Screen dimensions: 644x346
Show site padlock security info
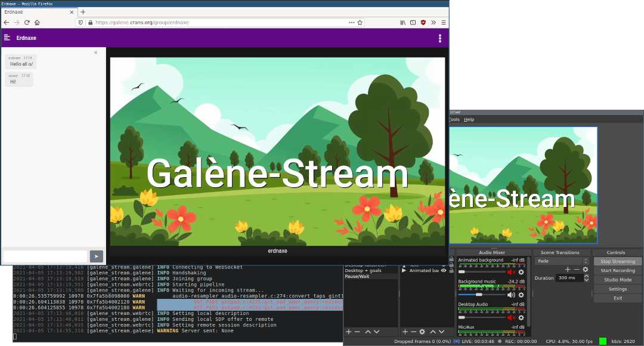pos(91,23)
